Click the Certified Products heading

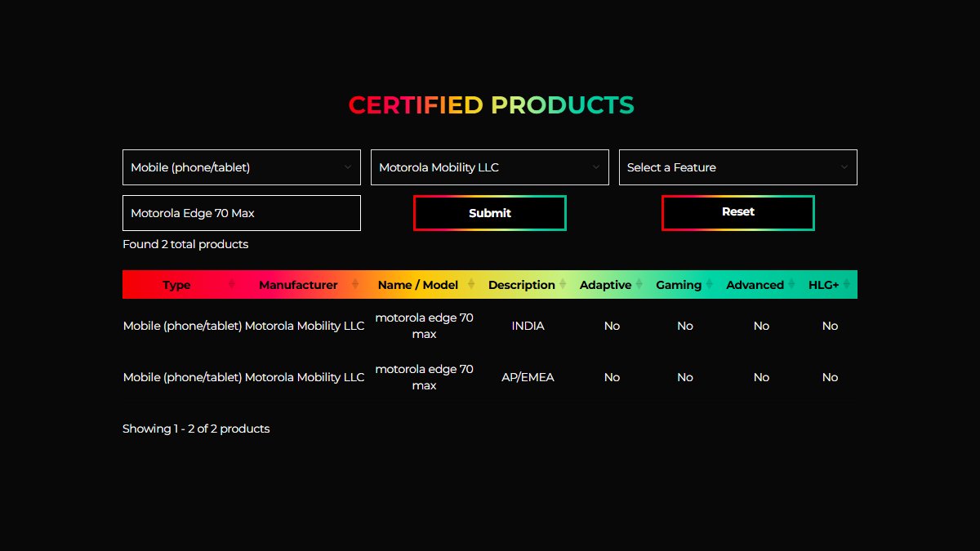point(491,105)
